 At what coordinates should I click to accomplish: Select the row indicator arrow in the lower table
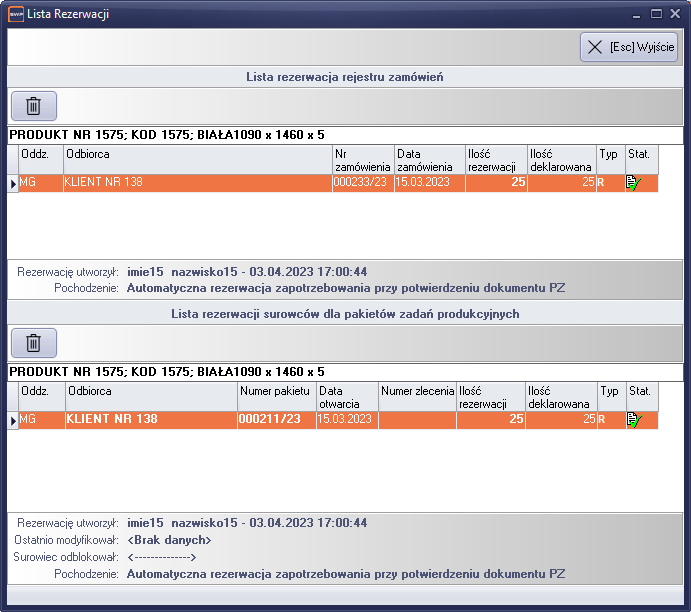tap(13, 420)
